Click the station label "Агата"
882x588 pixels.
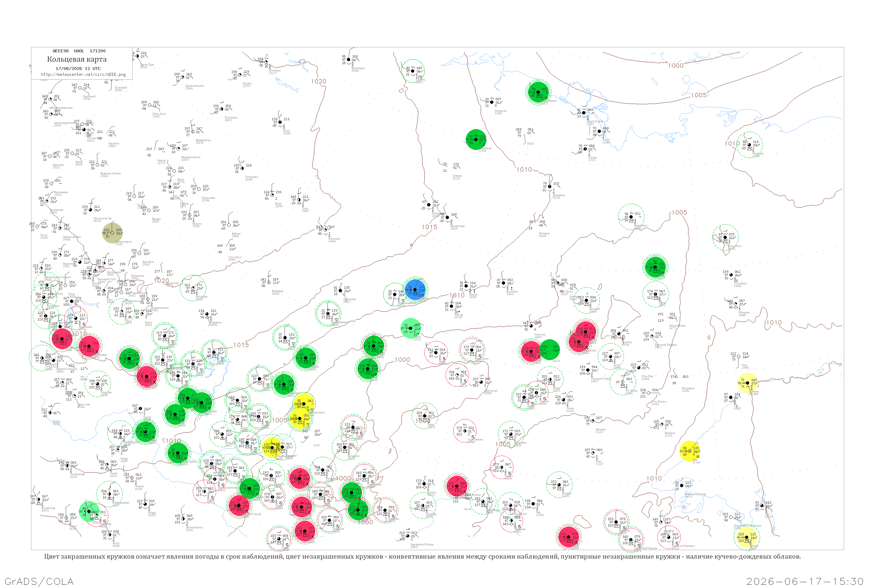[x=286, y=131]
